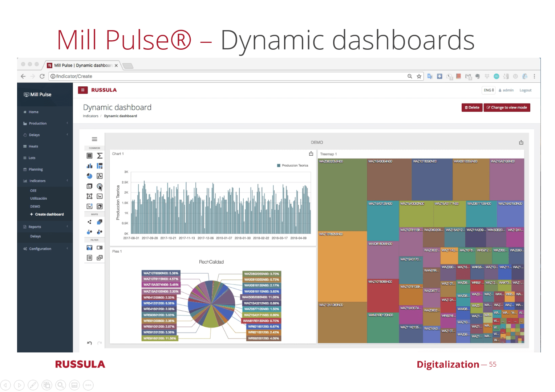Click Change to view mode button
The width and height of the screenshot is (555, 392).
507,107
